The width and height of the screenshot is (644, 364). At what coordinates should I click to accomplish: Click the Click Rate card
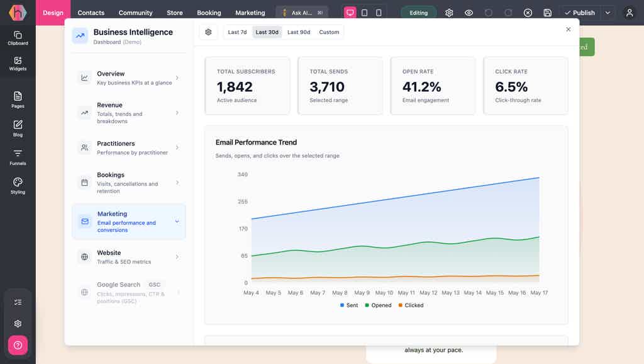526,86
